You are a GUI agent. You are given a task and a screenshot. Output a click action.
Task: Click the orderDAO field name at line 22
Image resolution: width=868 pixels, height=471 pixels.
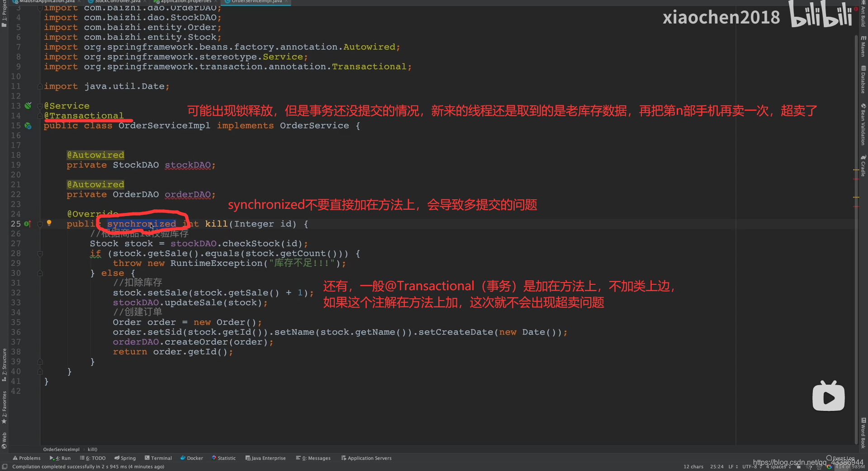coord(188,194)
